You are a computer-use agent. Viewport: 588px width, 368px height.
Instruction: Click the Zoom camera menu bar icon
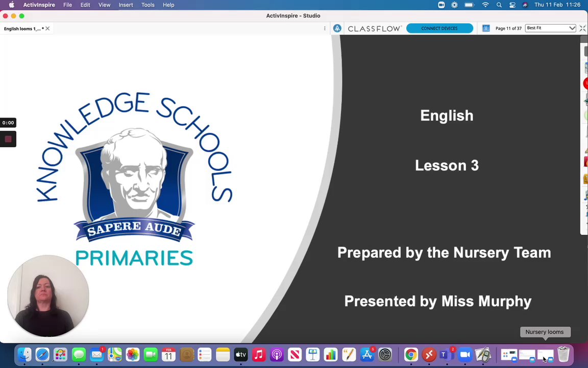[442, 5]
